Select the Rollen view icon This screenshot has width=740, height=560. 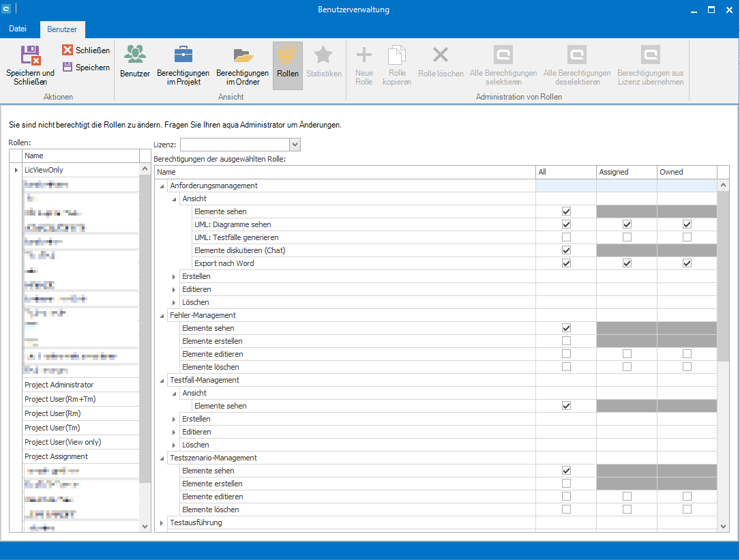(287, 55)
